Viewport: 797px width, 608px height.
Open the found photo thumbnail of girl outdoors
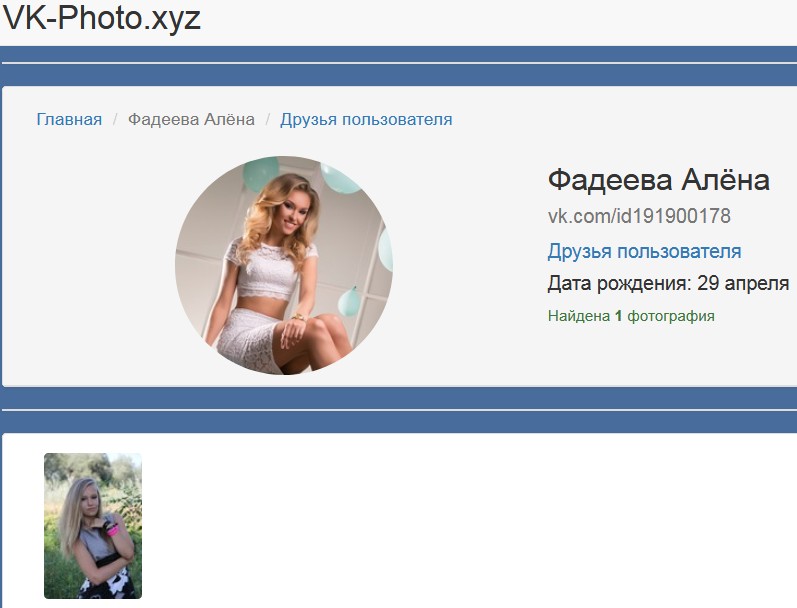pos(93,526)
